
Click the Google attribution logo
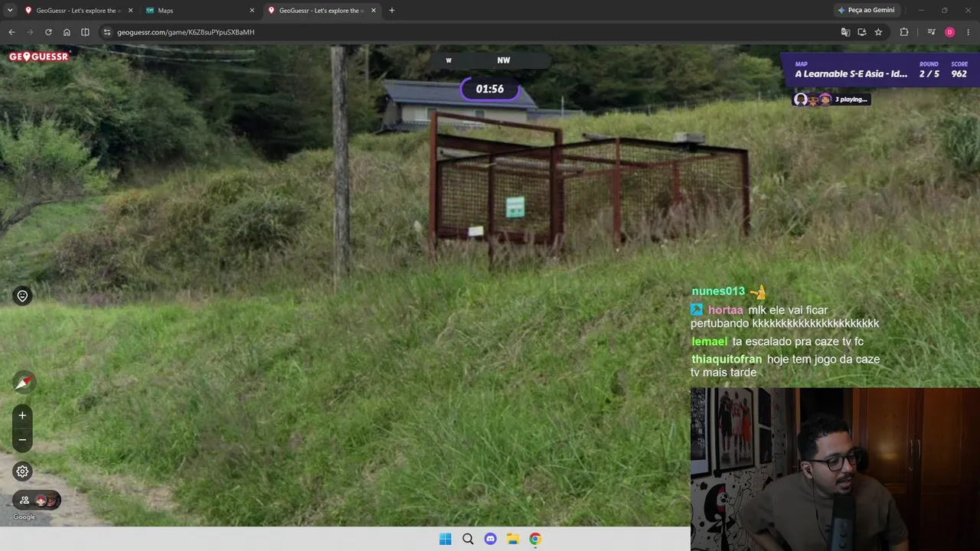[x=24, y=517]
